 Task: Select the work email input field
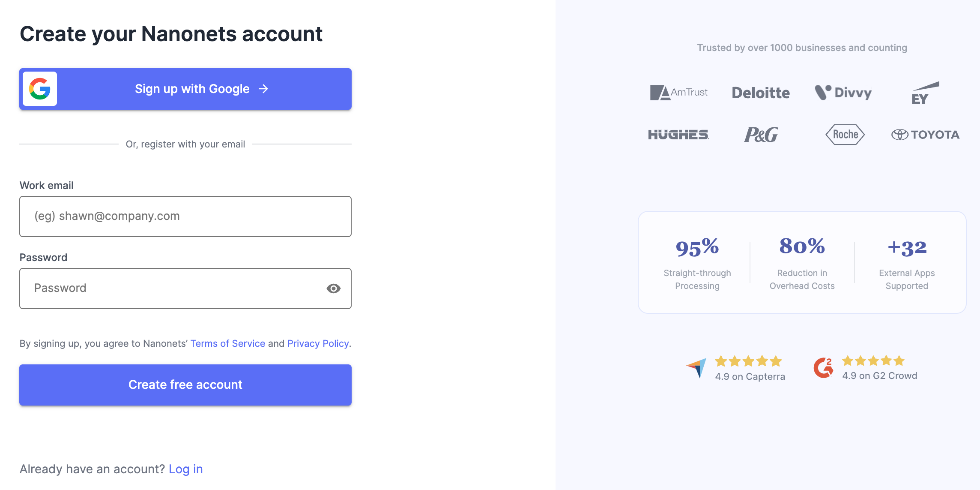[x=185, y=216]
